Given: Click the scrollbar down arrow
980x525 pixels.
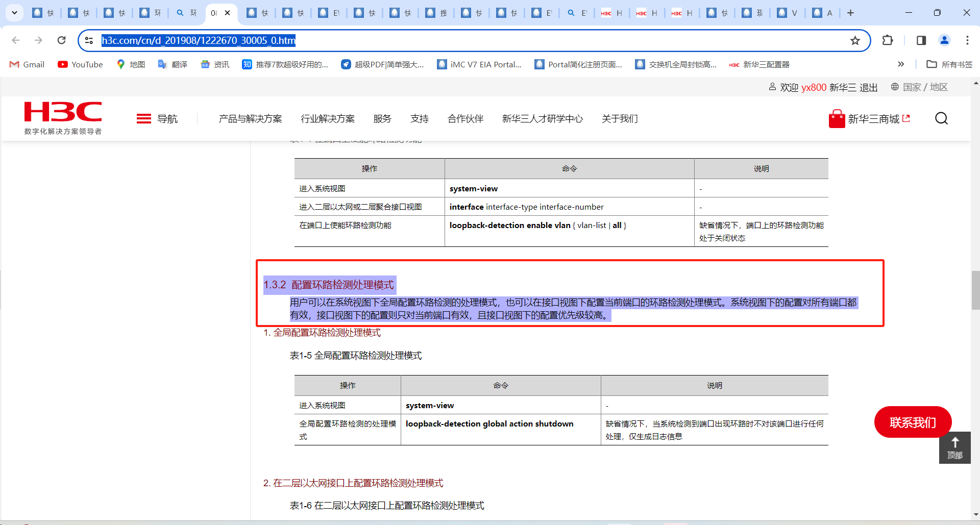Looking at the screenshot, I should 976,515.
